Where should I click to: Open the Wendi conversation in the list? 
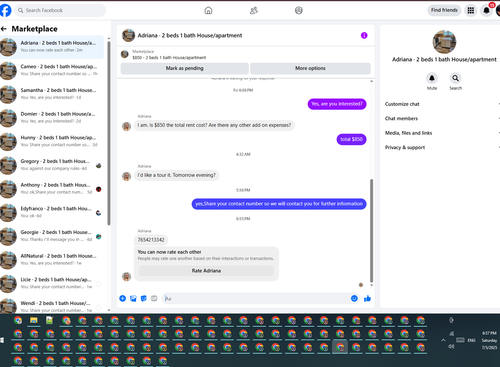coord(52,306)
